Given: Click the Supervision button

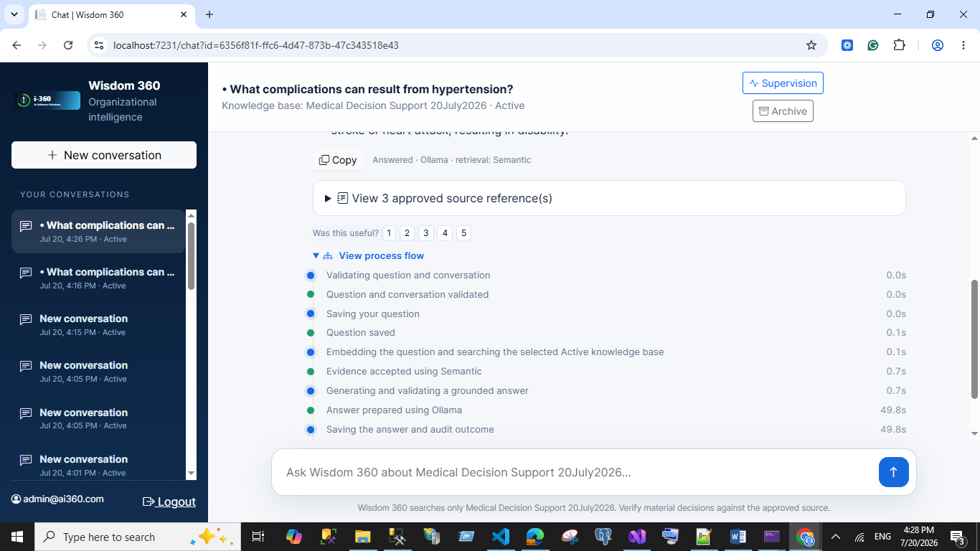Looking at the screenshot, I should coord(783,83).
